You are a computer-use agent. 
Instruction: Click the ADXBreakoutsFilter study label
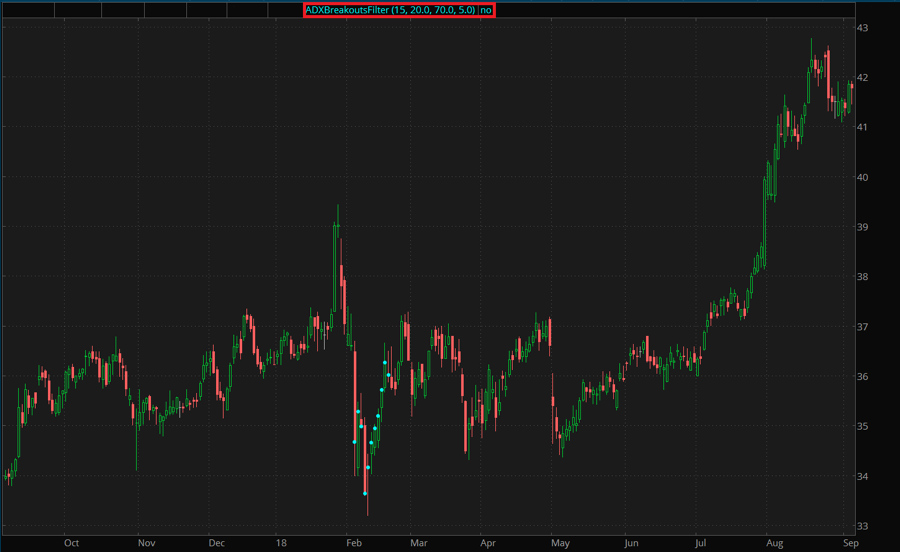tap(390, 10)
